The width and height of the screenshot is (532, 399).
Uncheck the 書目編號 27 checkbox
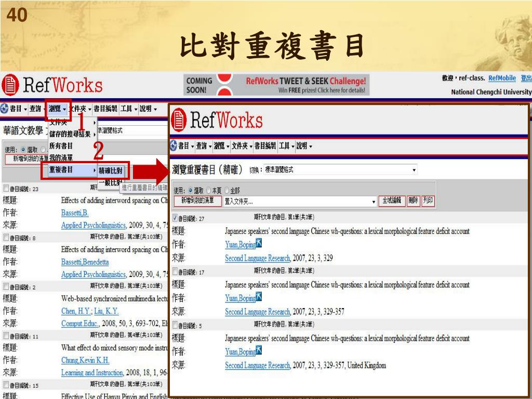coord(175,218)
